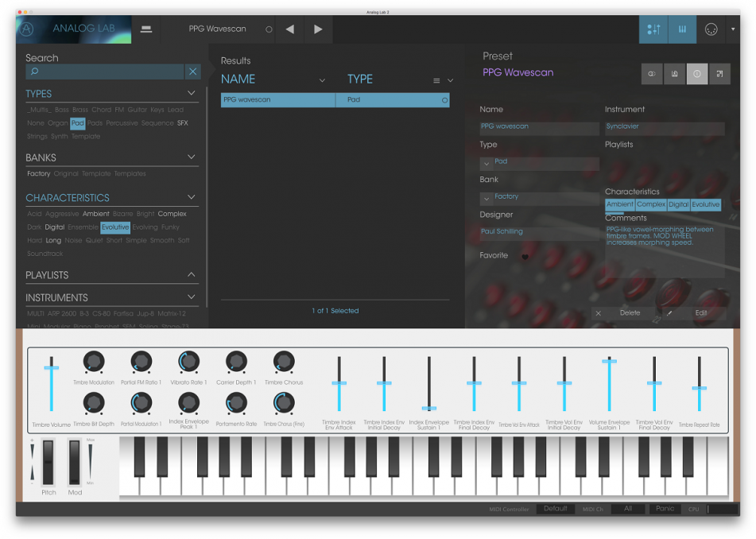Image resolution: width=756 pixels, height=539 pixels.
Task: Filter by ARP 2600 instrument
Action: point(62,313)
